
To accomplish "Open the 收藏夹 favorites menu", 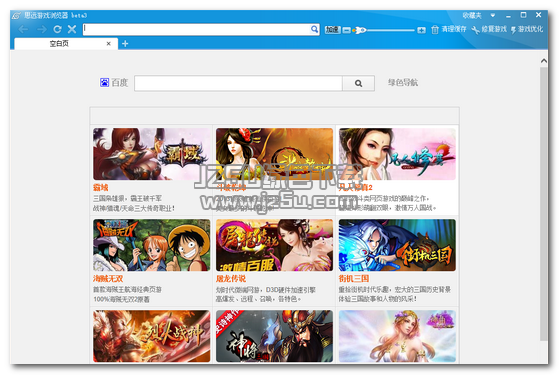I will point(472,15).
